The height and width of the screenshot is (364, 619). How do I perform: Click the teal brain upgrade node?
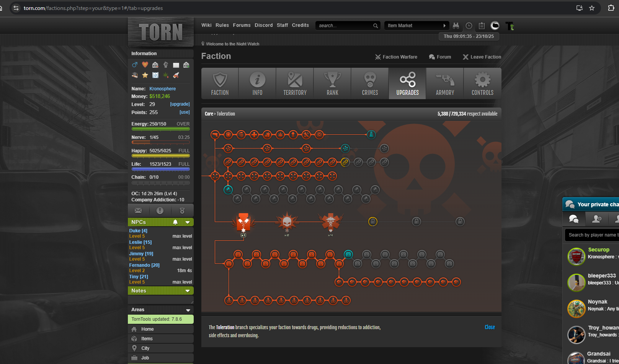(348, 254)
